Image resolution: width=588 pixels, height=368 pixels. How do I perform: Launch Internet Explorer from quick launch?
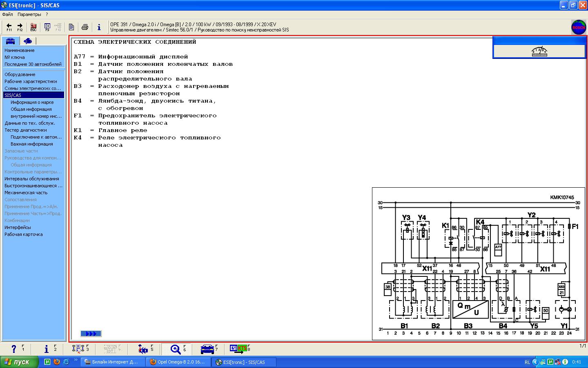(x=66, y=362)
